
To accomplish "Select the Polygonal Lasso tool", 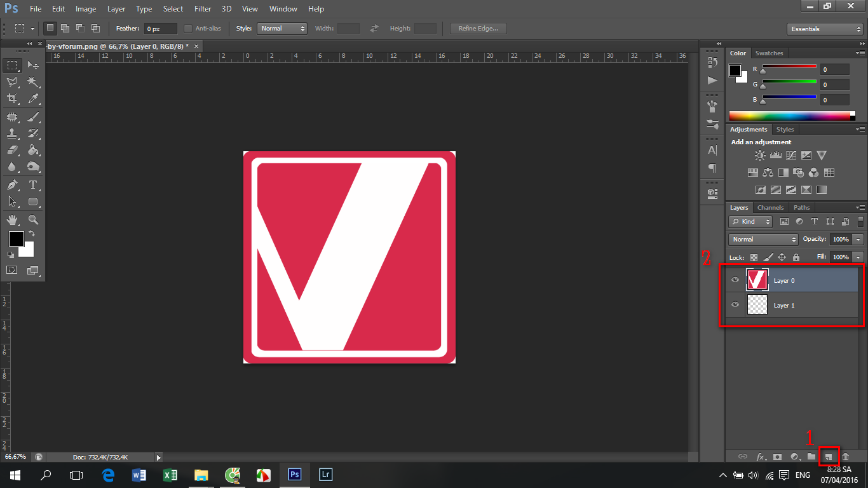I will (x=12, y=82).
